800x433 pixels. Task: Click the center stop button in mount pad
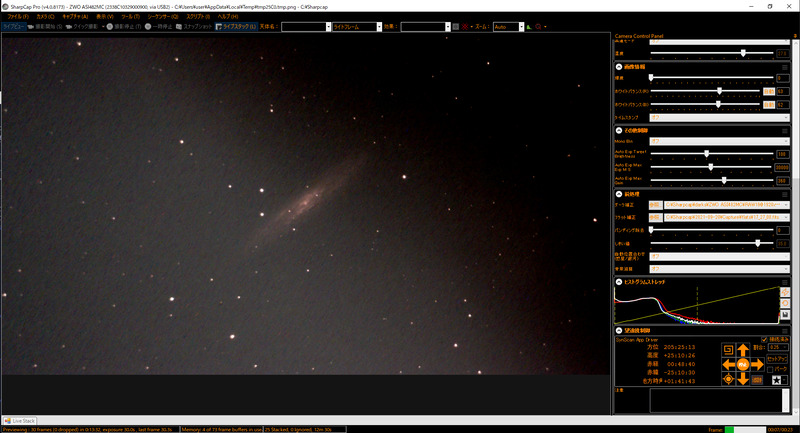743,364
